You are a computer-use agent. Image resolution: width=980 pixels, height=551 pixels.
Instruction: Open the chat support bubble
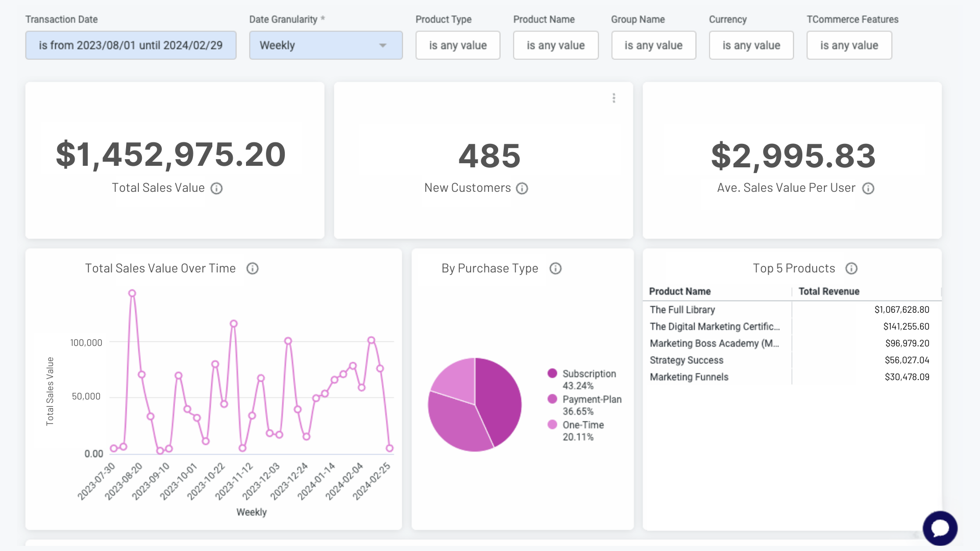click(x=940, y=528)
